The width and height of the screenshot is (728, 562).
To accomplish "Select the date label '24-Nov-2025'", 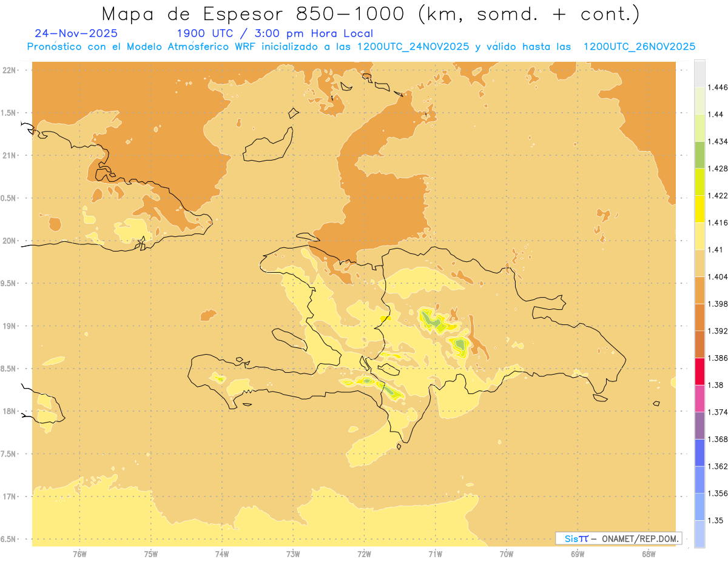I will coord(76,33).
